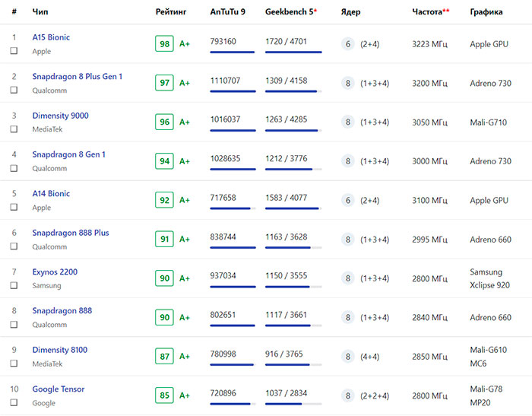Click the 2995 МГц frequency value
The image size is (532, 416).
point(430,240)
